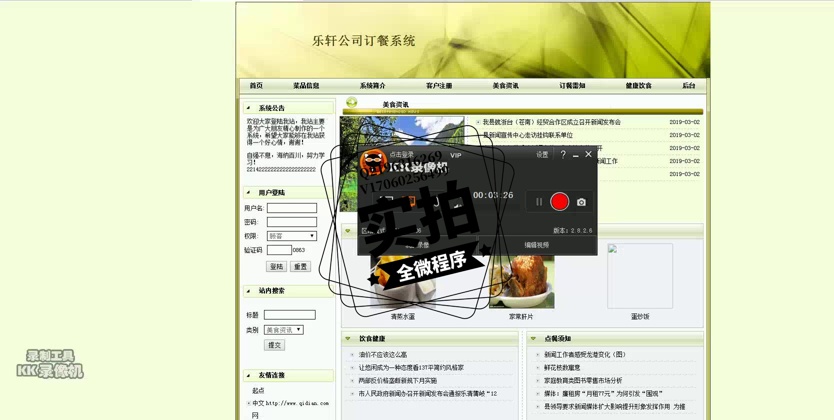Open KK recorder help question mark
The image size is (834, 420).
563,155
